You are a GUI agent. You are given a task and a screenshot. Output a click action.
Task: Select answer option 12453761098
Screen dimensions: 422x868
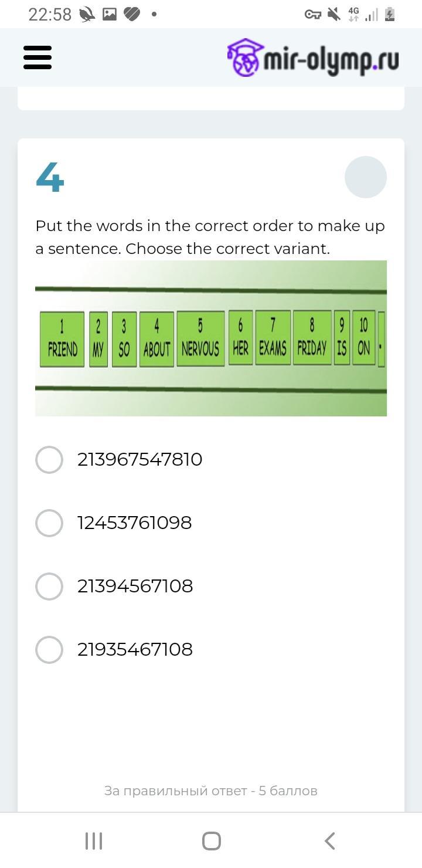pyautogui.click(x=49, y=523)
